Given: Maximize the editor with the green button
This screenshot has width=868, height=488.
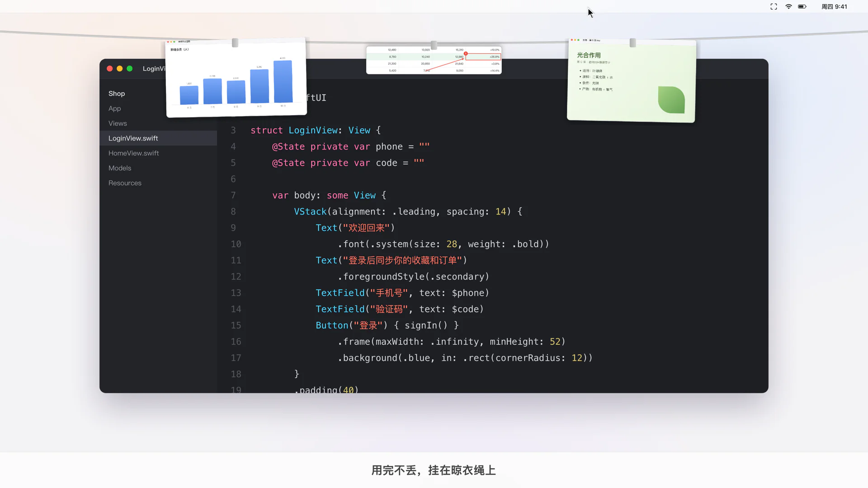Looking at the screenshot, I should [130, 69].
